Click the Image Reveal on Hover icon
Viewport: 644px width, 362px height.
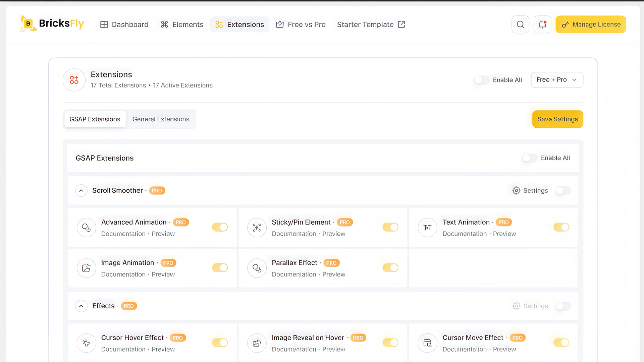coord(257,343)
